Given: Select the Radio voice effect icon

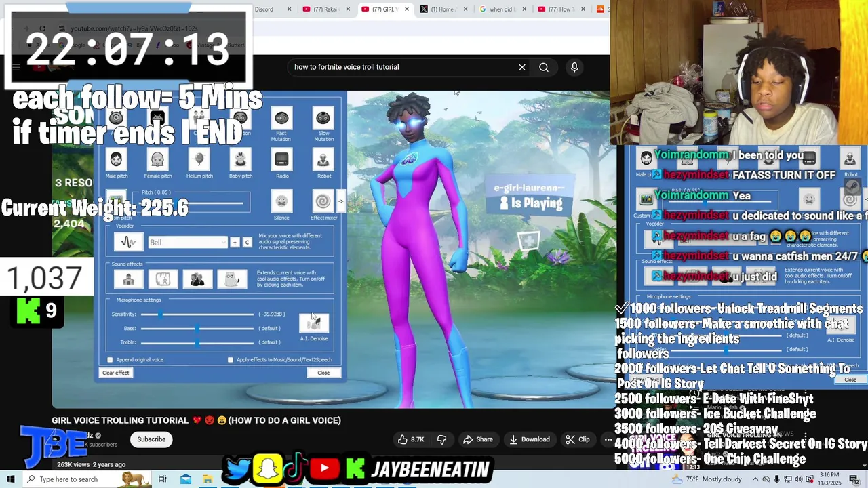Looking at the screenshot, I should click(x=281, y=160).
